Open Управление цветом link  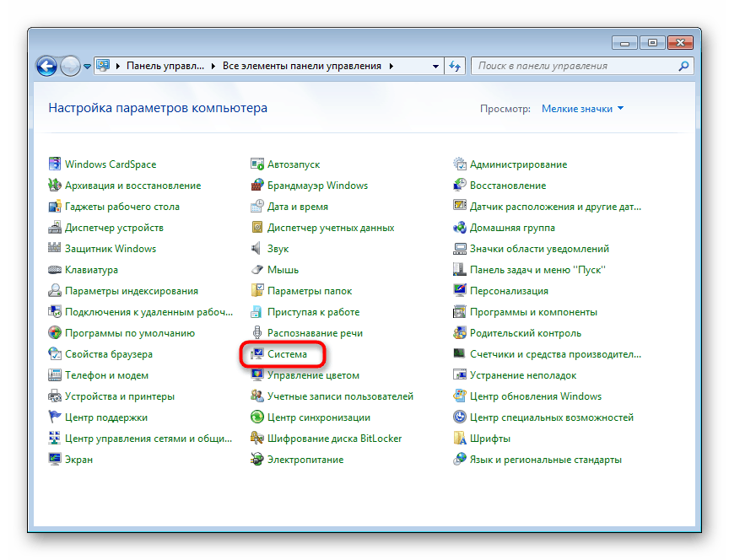(313, 375)
